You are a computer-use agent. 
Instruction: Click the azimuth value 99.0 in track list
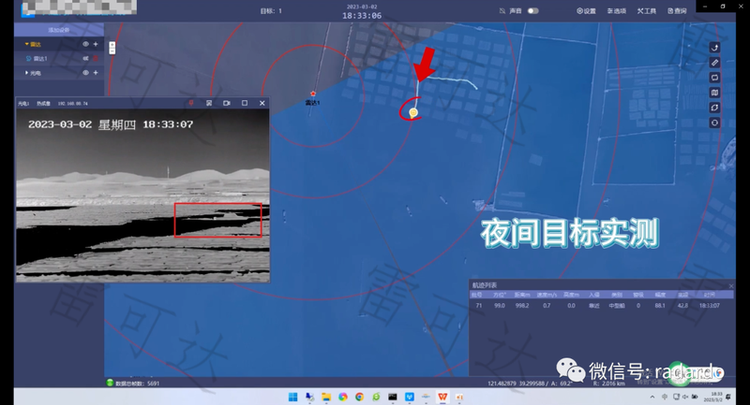499,306
